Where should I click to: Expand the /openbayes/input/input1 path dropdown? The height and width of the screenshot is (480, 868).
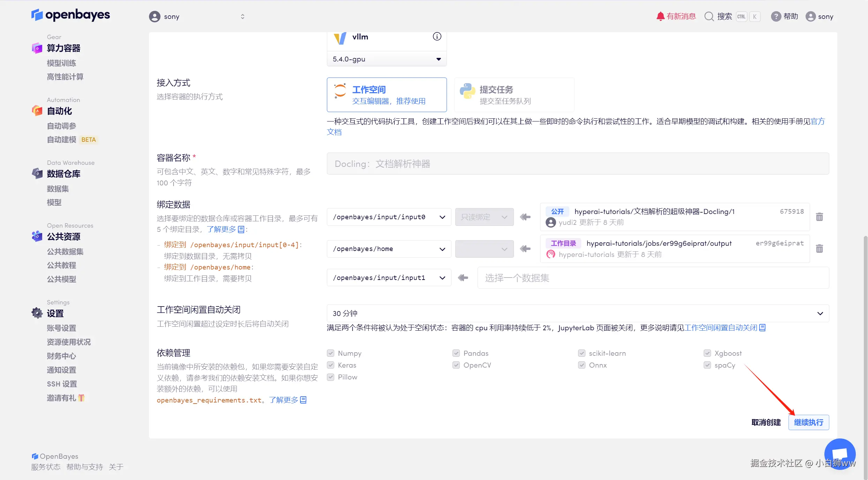click(389, 278)
